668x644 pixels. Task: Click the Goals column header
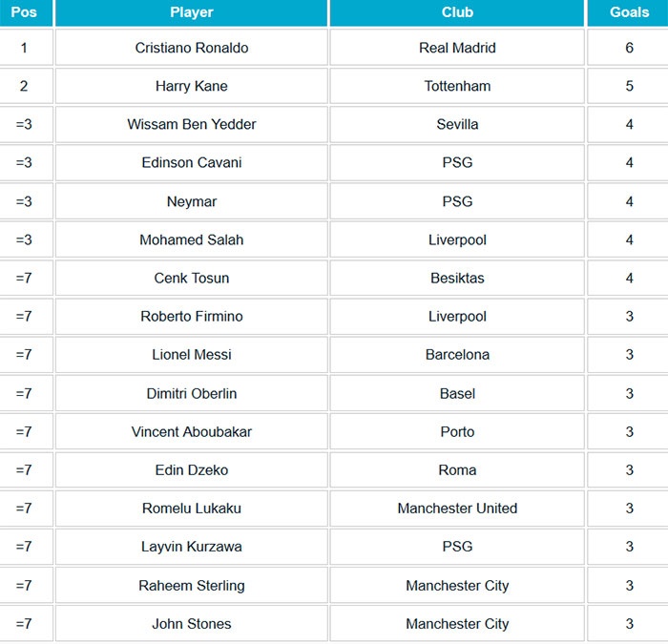(629, 12)
